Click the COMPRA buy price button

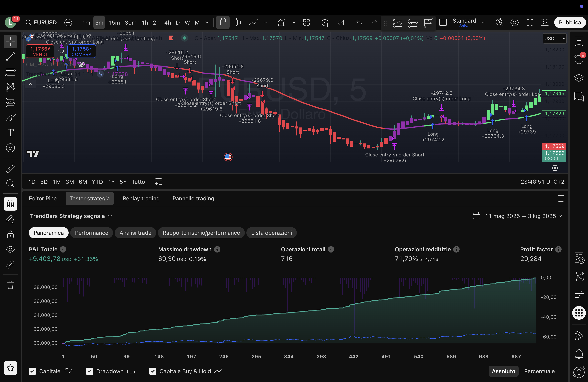(x=82, y=51)
